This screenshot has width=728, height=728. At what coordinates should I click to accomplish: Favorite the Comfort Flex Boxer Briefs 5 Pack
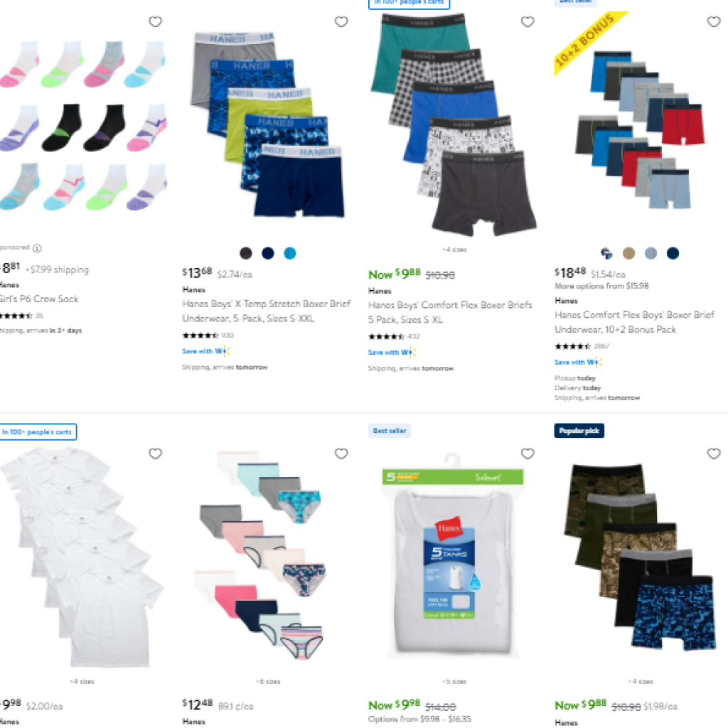coord(528,21)
